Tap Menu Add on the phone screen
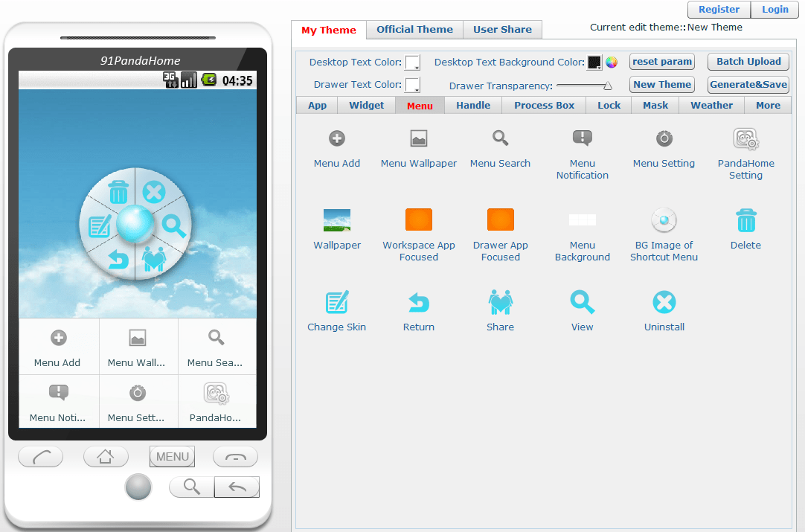 point(58,347)
